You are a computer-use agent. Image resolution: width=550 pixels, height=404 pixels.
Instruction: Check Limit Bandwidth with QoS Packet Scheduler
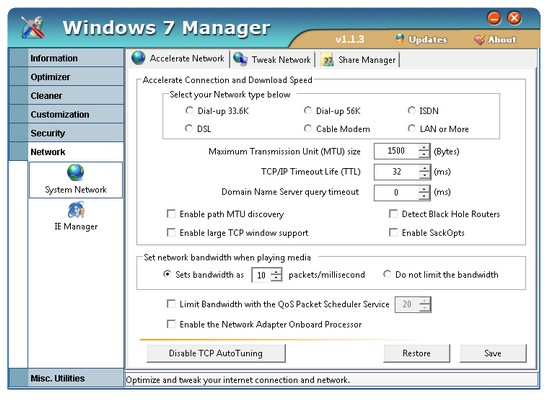coord(171,304)
